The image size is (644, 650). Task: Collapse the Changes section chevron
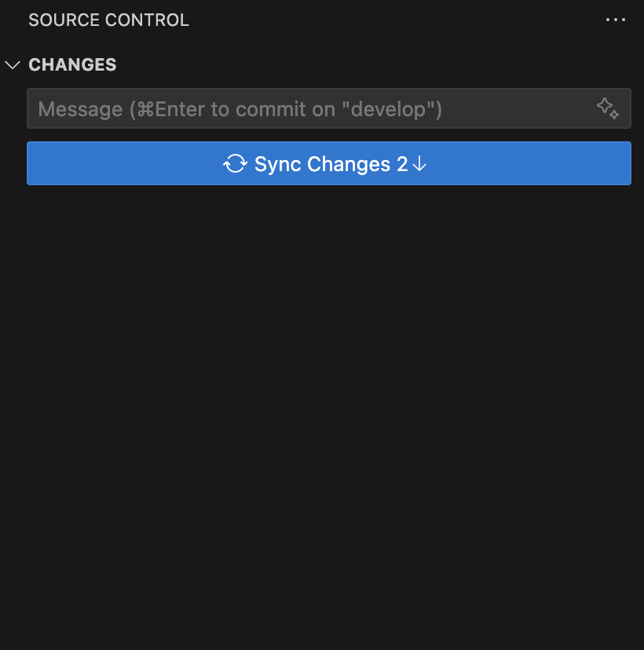point(13,65)
